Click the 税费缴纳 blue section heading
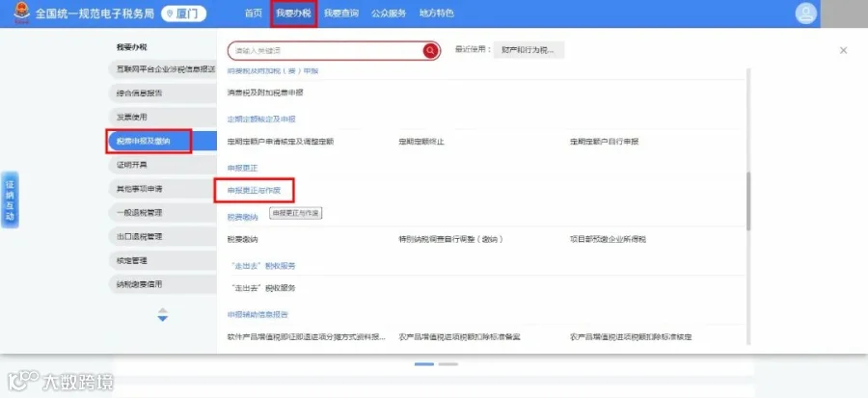The width and height of the screenshot is (868, 398). click(x=242, y=217)
